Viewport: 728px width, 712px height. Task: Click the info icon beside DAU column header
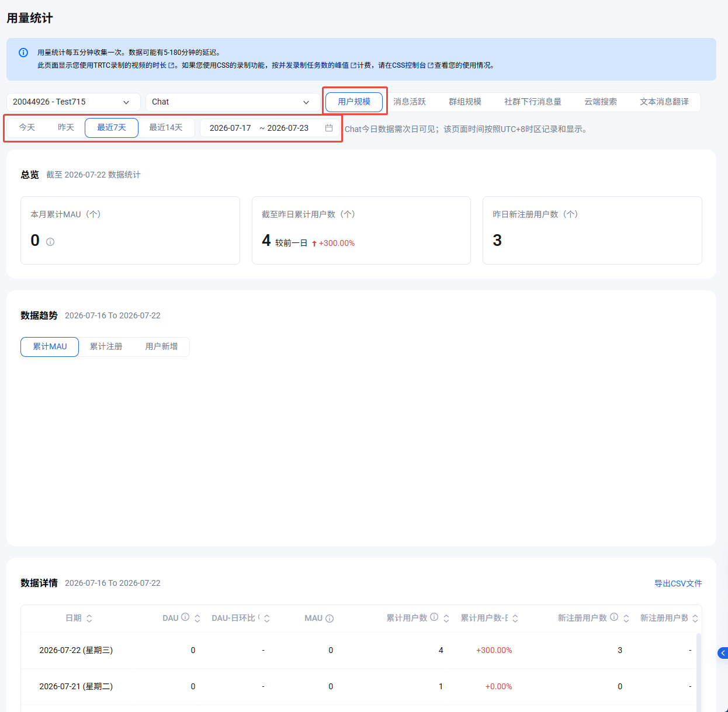tap(185, 617)
